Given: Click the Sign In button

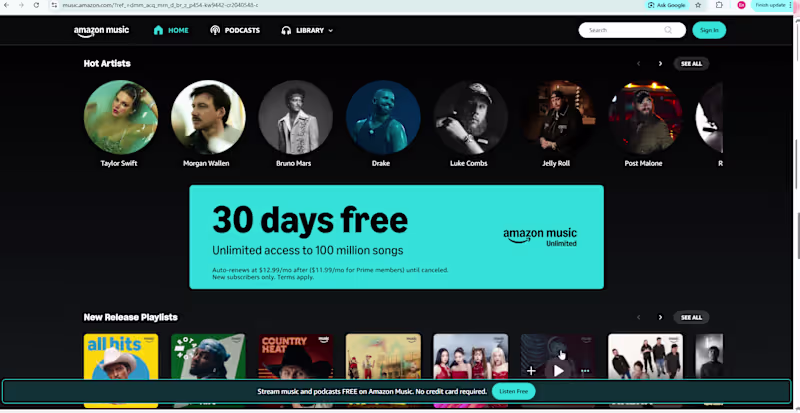Looking at the screenshot, I should tap(709, 30).
